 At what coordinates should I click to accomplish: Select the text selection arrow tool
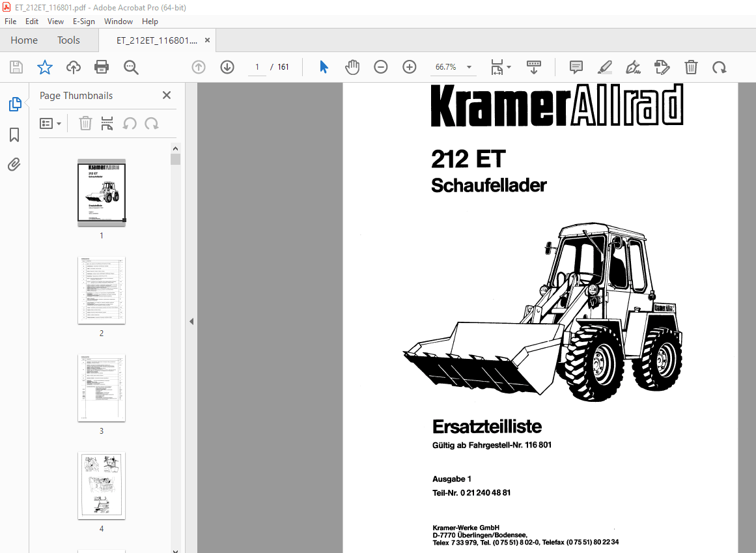coord(324,67)
